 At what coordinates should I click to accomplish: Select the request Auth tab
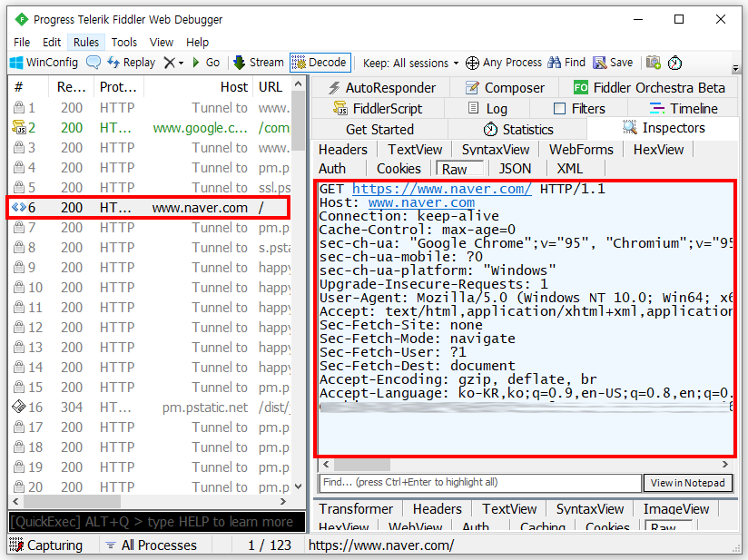click(x=332, y=169)
